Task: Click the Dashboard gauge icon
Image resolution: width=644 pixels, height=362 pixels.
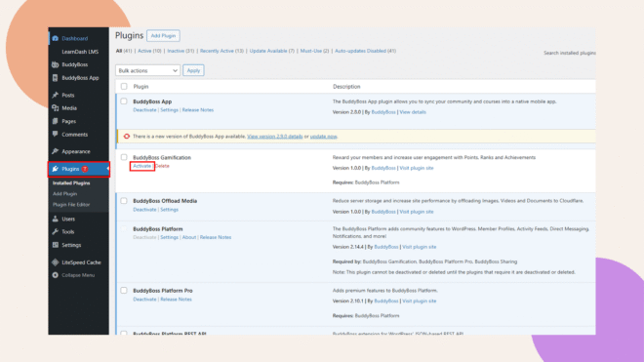Action: [55, 38]
